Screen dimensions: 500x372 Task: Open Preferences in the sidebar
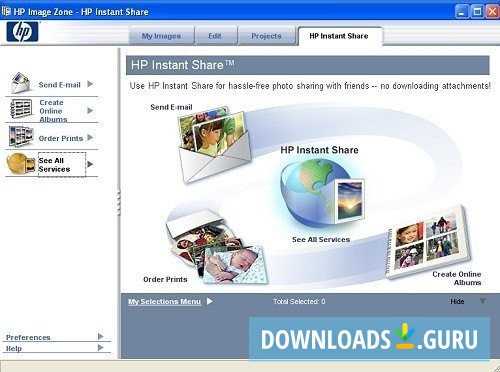(28, 337)
